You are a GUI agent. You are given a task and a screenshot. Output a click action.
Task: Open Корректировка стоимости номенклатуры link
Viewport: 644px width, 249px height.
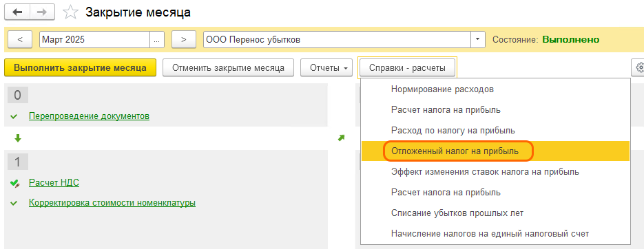112,203
